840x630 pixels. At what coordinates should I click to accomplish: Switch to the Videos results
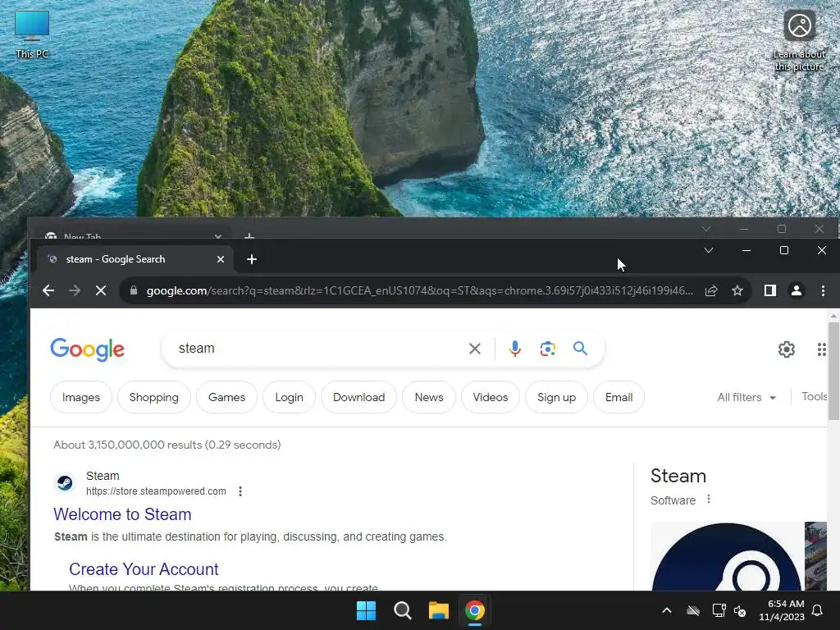click(x=491, y=398)
